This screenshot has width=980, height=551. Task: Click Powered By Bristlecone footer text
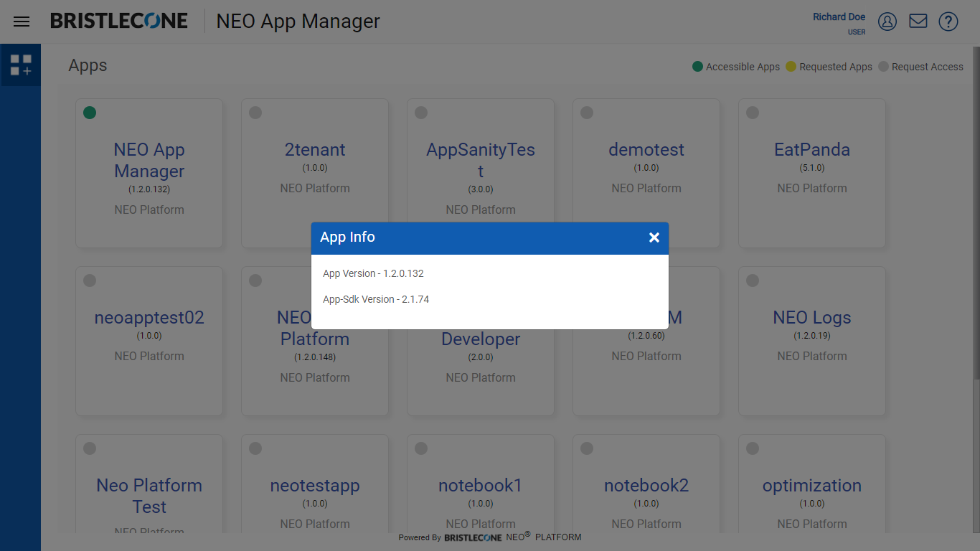490,537
